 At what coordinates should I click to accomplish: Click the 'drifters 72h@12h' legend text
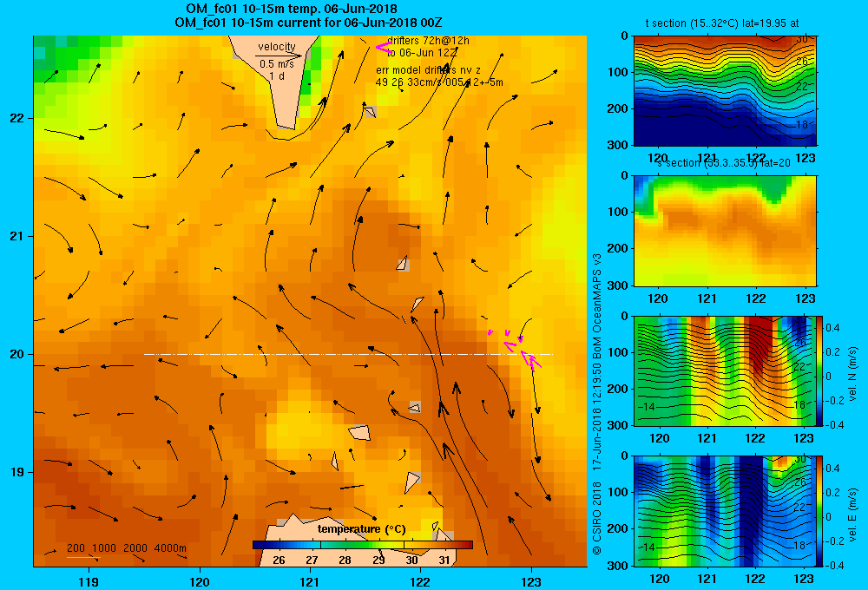429,41
